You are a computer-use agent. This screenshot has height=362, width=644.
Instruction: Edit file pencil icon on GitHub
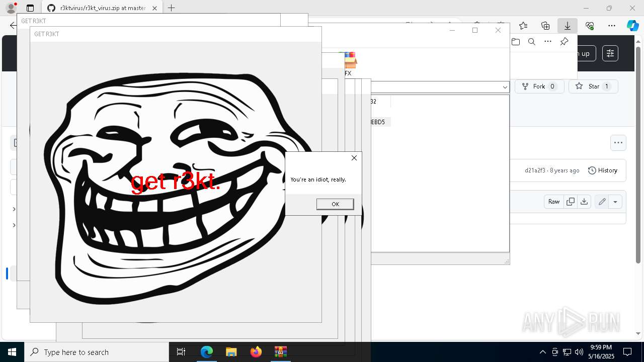602,202
